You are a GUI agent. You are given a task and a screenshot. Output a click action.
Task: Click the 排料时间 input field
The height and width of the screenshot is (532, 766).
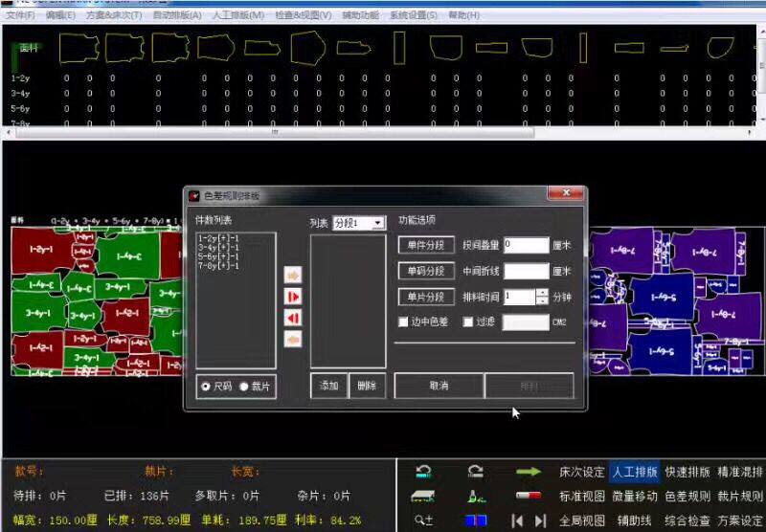[x=520, y=297]
